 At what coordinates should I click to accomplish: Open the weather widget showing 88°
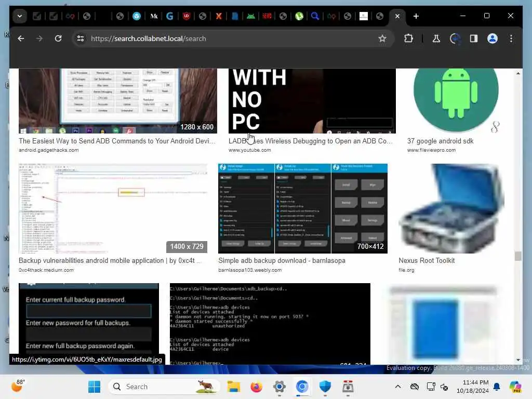(x=18, y=386)
